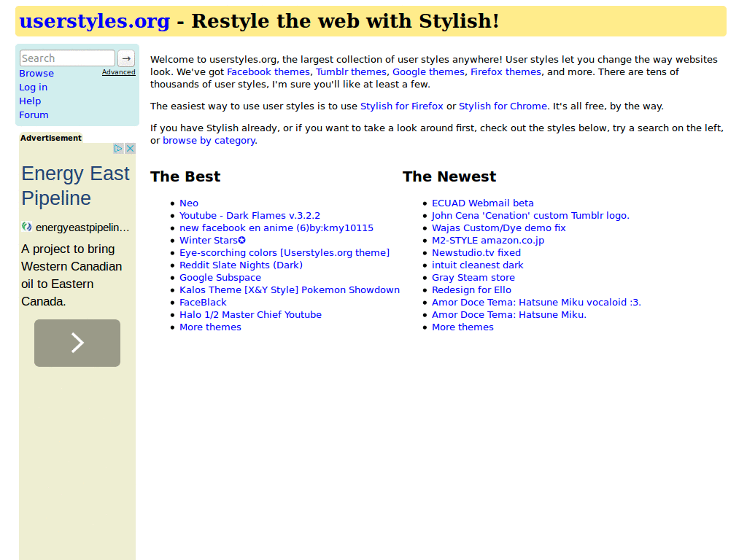Screen dimensions: 747x560
Task: Open Halo 1/2 Master Chief Youtube style
Action: tap(251, 315)
